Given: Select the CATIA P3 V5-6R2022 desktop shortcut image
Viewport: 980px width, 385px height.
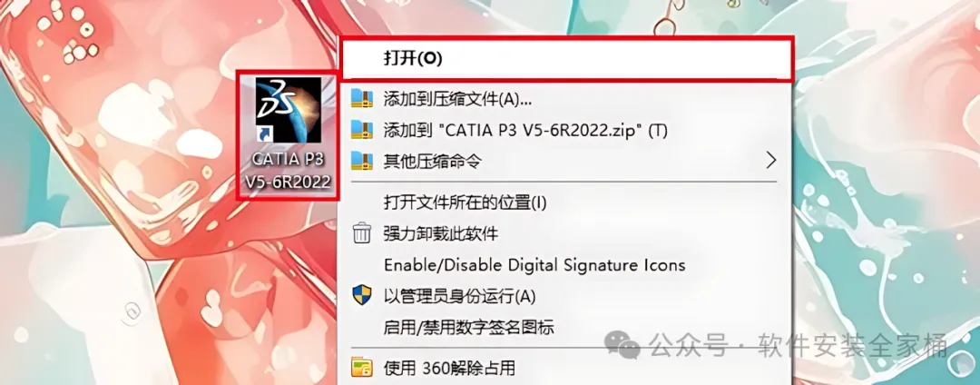Looking at the screenshot, I should (x=289, y=109).
